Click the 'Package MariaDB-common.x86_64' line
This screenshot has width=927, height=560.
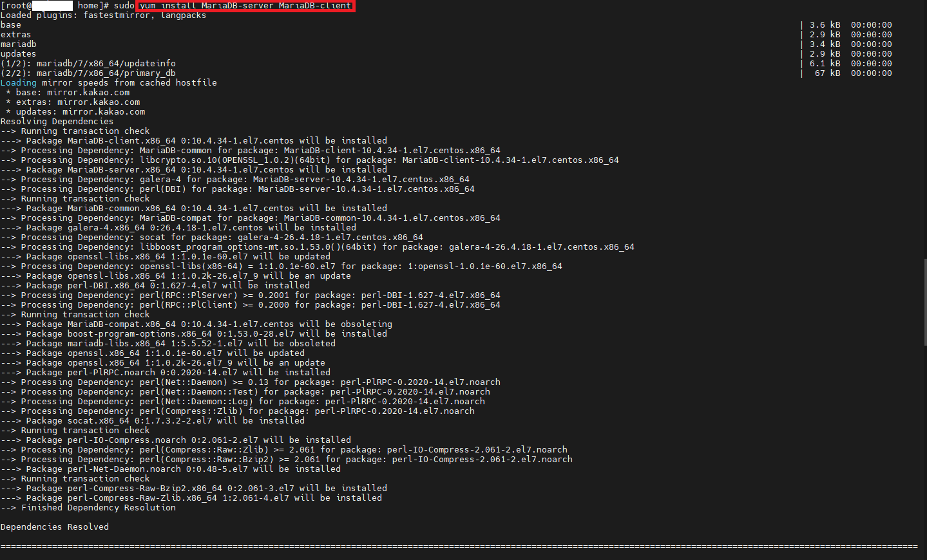(194, 209)
